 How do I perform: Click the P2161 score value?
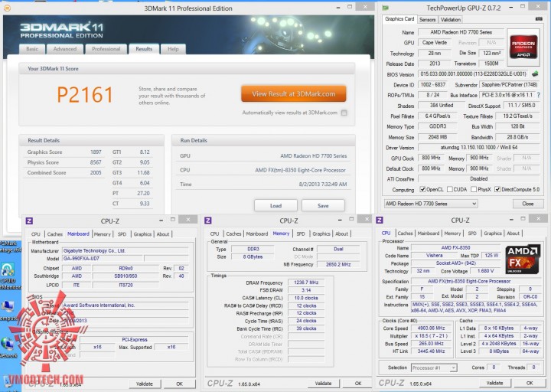(x=85, y=95)
